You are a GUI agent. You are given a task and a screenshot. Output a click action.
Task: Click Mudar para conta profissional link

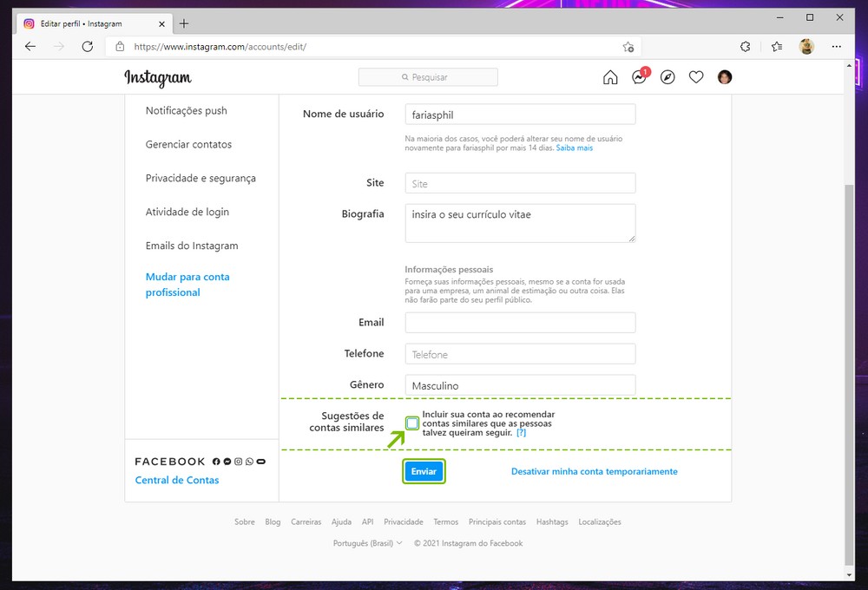[x=187, y=285]
